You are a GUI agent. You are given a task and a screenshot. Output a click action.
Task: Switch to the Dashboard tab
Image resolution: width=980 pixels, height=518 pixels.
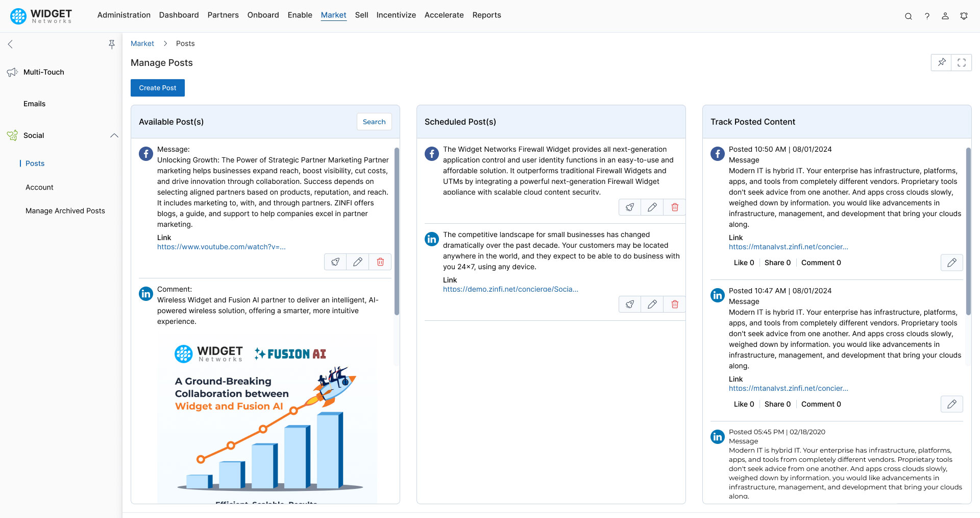click(179, 15)
